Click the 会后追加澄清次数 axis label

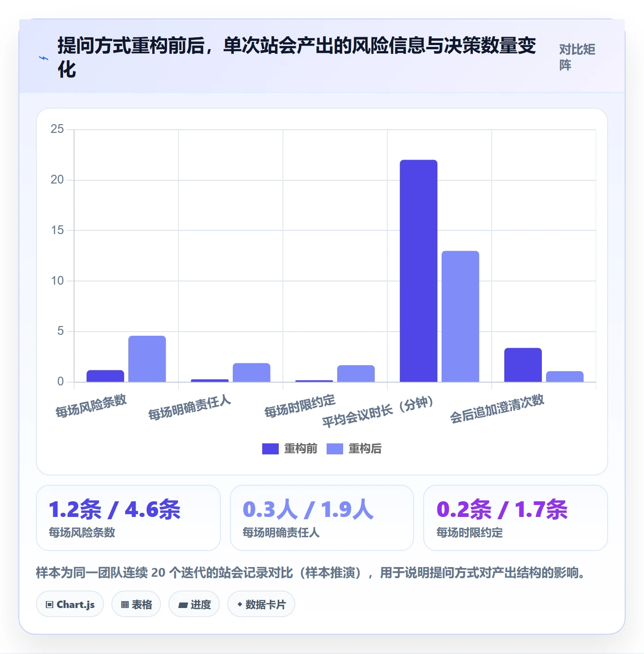497,408
